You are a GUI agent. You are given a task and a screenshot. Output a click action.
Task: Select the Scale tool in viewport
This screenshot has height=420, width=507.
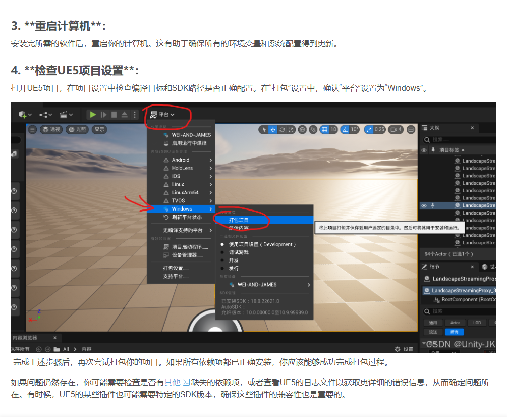pyautogui.click(x=291, y=129)
